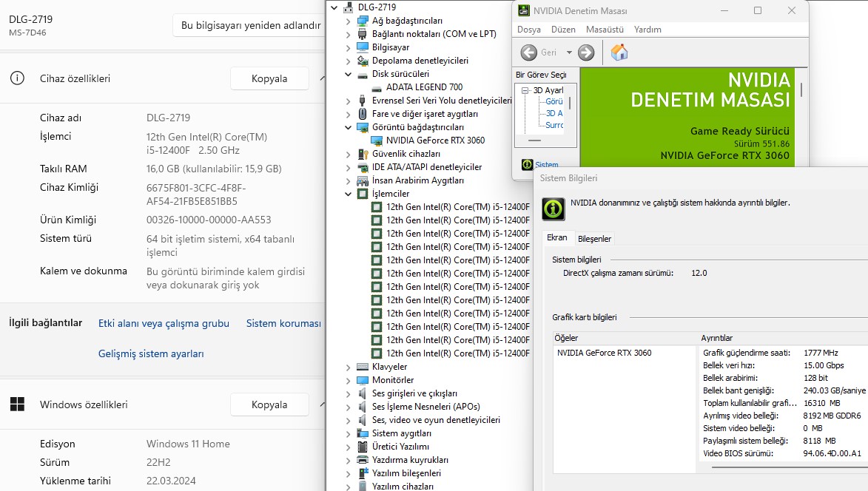This screenshot has height=491, width=868.
Task: Open the Etki alanı veya çalışma grubu link
Action: 164,323
